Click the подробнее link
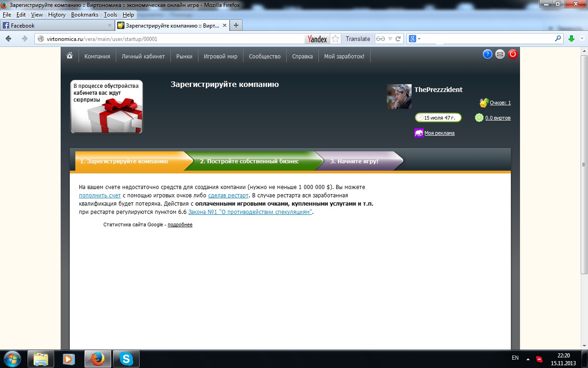Viewport: 588px width, 368px height. (x=180, y=225)
